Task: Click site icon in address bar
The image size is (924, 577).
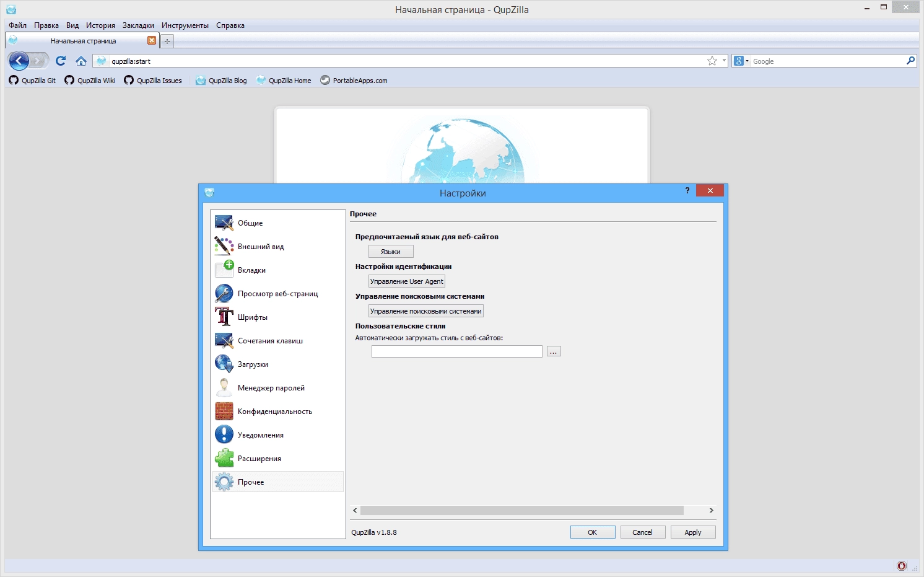Action: (x=102, y=61)
